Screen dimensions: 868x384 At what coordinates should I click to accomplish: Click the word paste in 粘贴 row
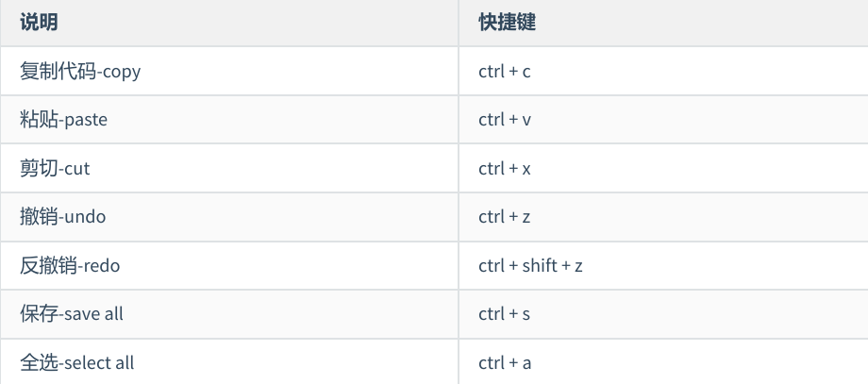[x=85, y=120]
